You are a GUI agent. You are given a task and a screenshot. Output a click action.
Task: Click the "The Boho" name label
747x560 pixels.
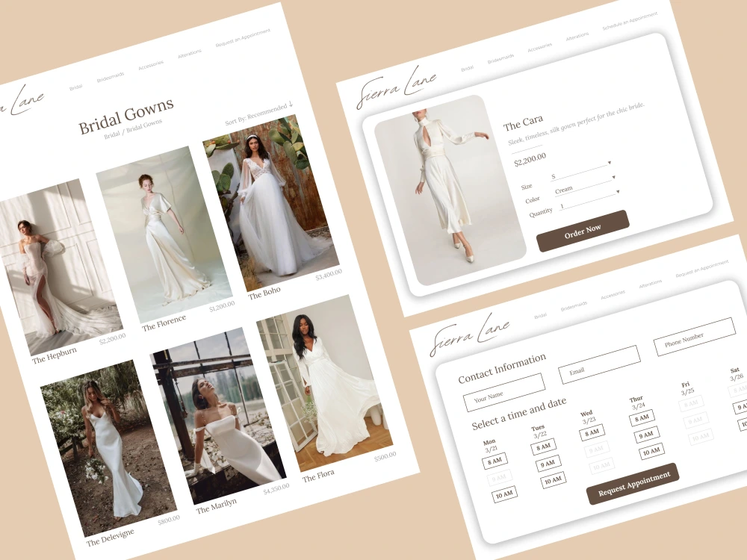point(264,293)
